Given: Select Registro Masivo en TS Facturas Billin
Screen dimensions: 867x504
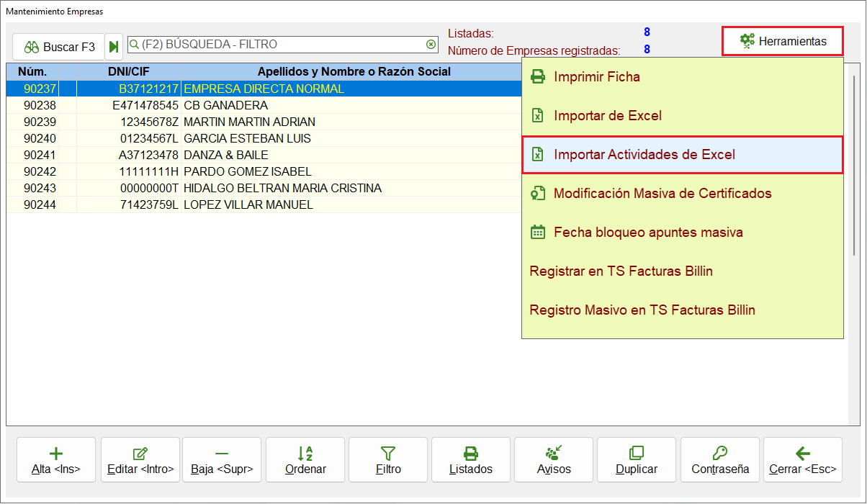Looking at the screenshot, I should [682, 310].
